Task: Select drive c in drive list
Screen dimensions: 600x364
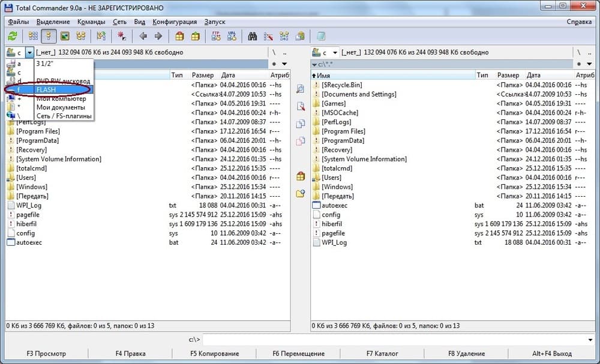Action: (x=49, y=73)
